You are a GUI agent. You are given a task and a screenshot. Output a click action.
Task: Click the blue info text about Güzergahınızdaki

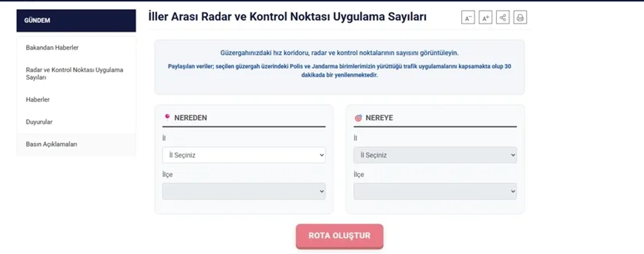[339, 53]
